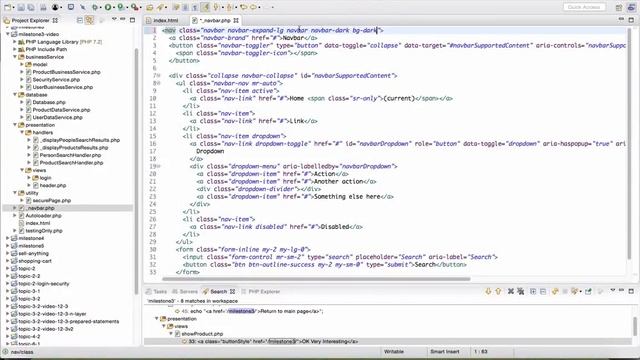Open Search view menu triangle
640x360 pixels.
[612, 290]
